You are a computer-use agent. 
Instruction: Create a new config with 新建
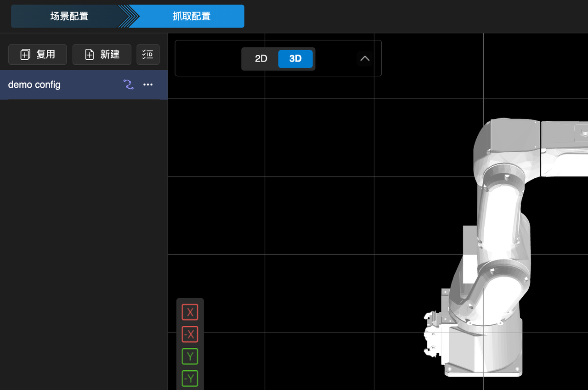(102, 55)
